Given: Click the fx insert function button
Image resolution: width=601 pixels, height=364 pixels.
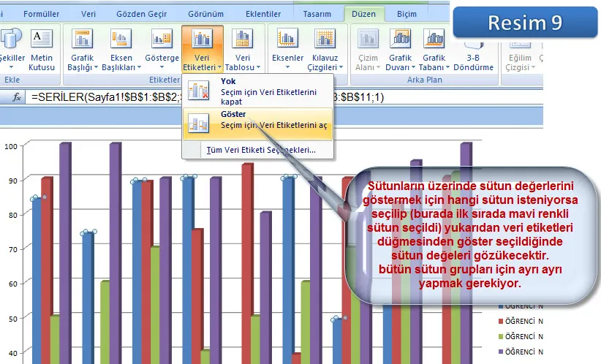Looking at the screenshot, I should [x=16, y=97].
